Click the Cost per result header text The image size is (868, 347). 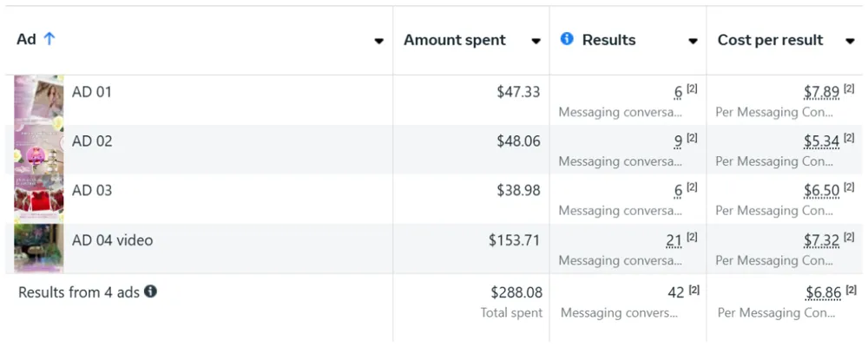coord(771,40)
